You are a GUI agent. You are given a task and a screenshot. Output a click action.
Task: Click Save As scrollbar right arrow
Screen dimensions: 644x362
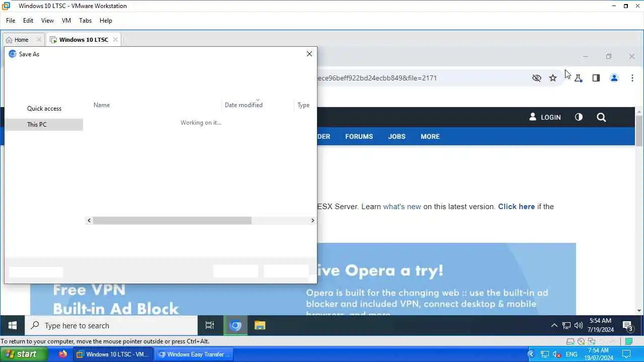(x=312, y=220)
